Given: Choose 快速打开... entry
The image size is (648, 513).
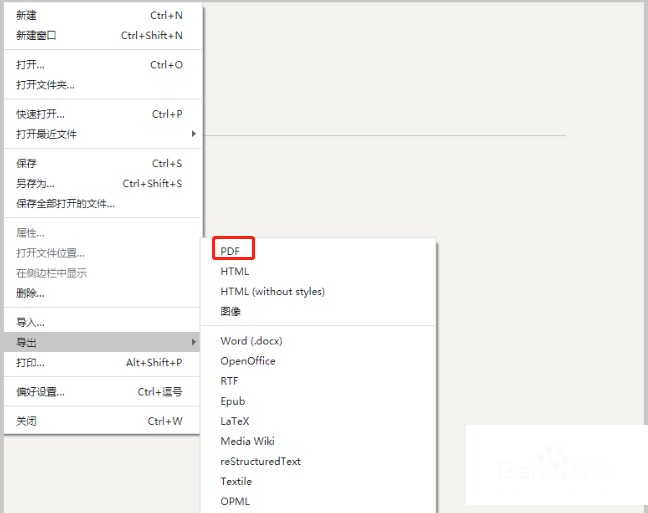Looking at the screenshot, I should (x=102, y=114).
